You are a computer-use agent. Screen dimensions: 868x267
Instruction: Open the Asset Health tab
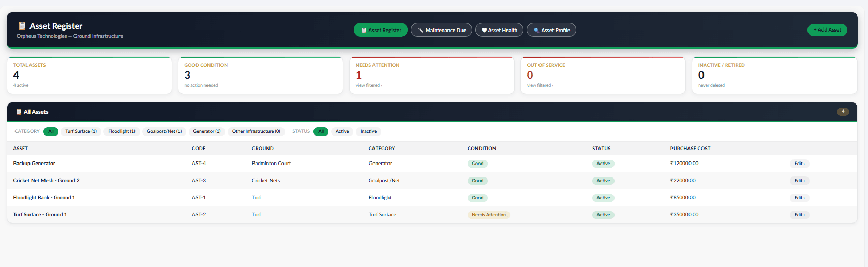pyautogui.click(x=500, y=30)
